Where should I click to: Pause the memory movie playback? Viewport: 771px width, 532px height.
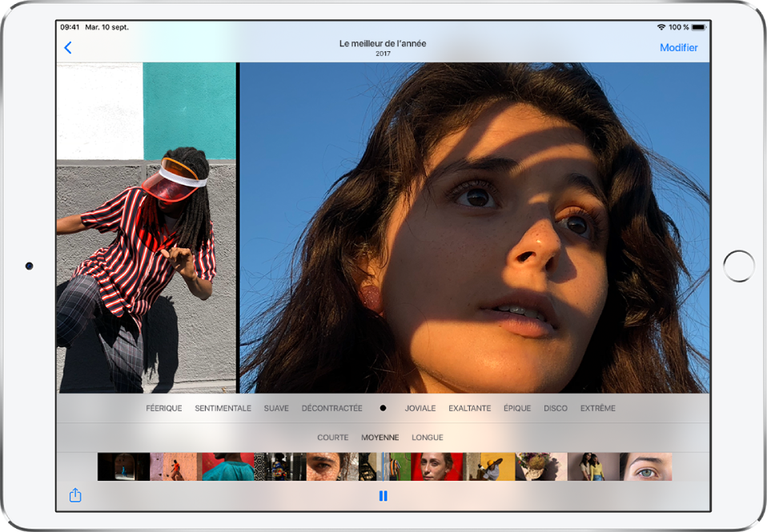click(383, 496)
